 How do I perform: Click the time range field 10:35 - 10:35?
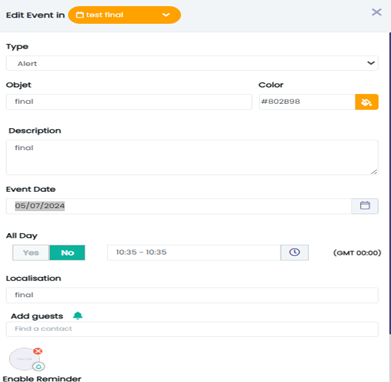[x=194, y=252]
